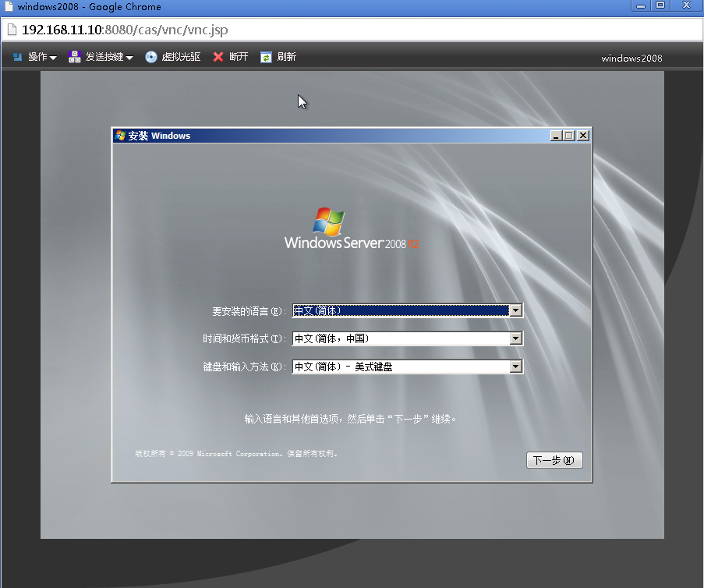Expand the 要安装的语言 dropdown arrow
This screenshot has width=704, height=588.
[516, 310]
